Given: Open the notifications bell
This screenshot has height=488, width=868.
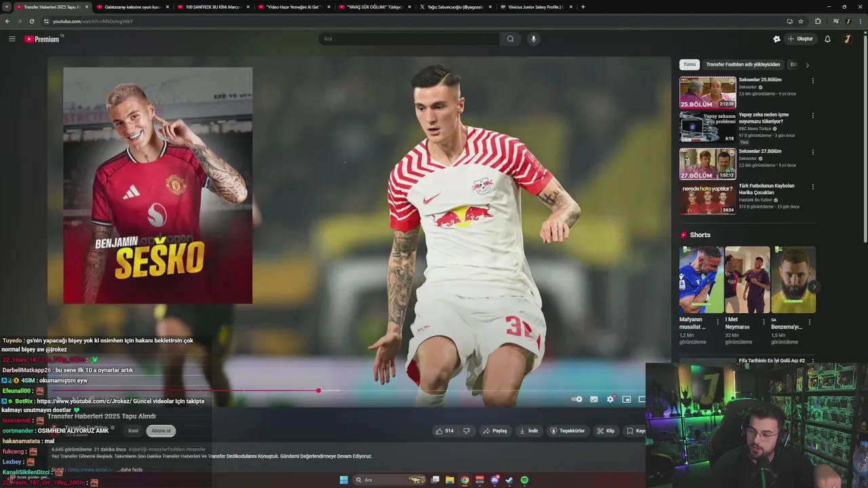Looking at the screenshot, I should (827, 39).
